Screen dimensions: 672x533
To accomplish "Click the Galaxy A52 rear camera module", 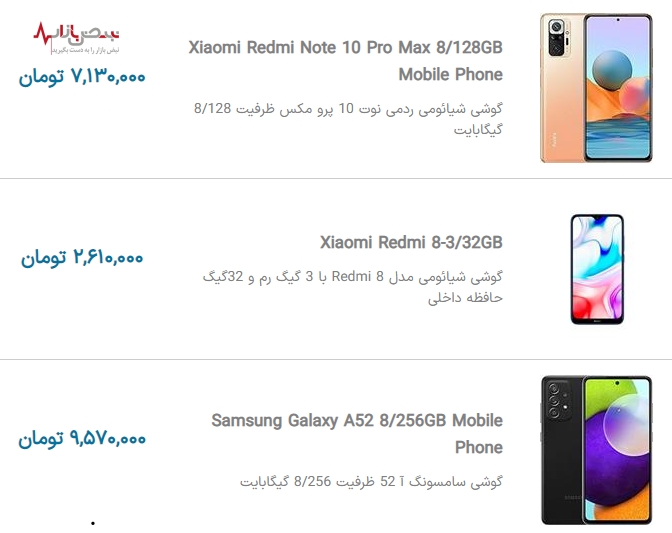I will (556, 401).
